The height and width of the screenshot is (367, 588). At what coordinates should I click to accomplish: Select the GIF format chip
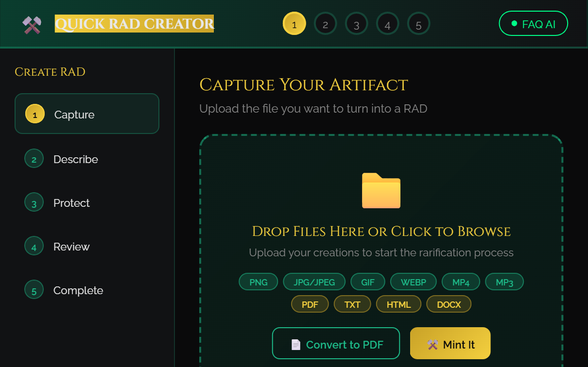(368, 282)
